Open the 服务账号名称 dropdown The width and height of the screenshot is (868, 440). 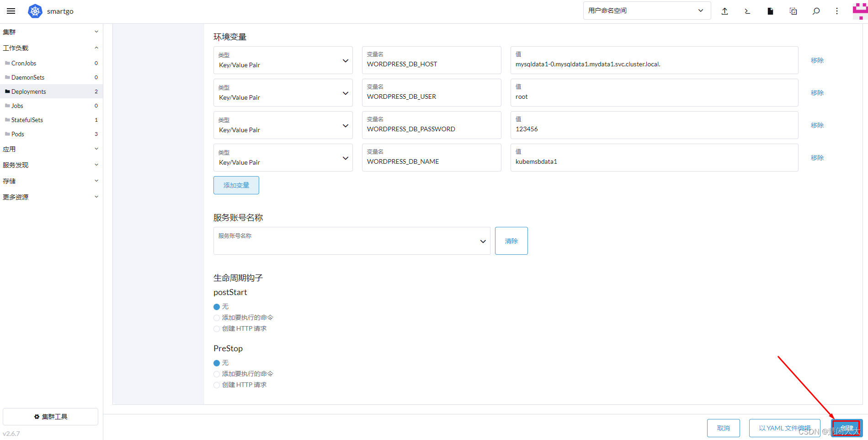pos(351,241)
